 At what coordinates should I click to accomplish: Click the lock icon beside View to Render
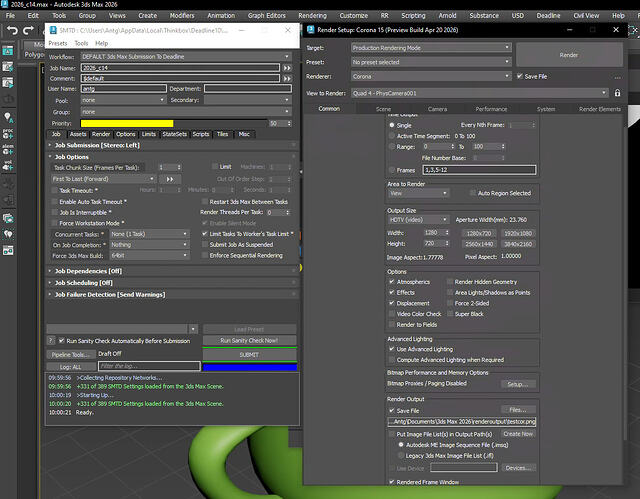[x=617, y=93]
